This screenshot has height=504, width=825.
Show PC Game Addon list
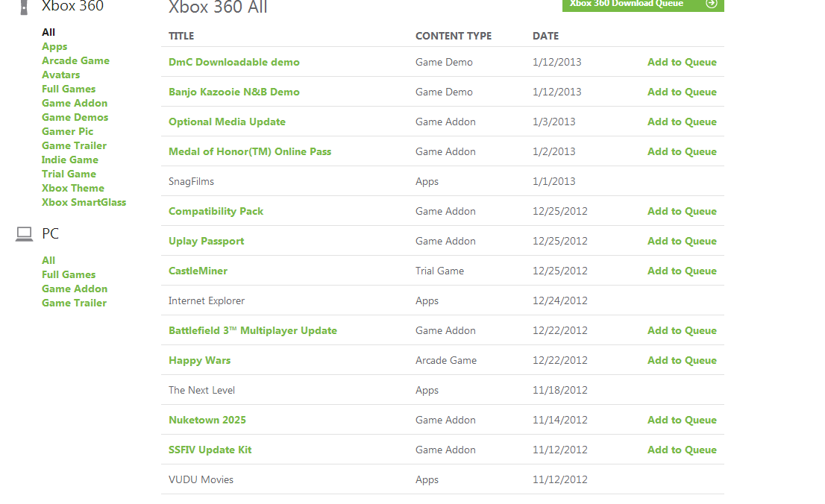[x=75, y=289]
